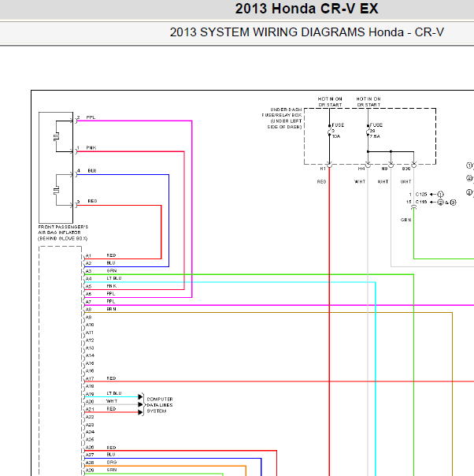474x476 pixels.
Task: Click terminal label N8 below fuse box
Action: point(384,169)
